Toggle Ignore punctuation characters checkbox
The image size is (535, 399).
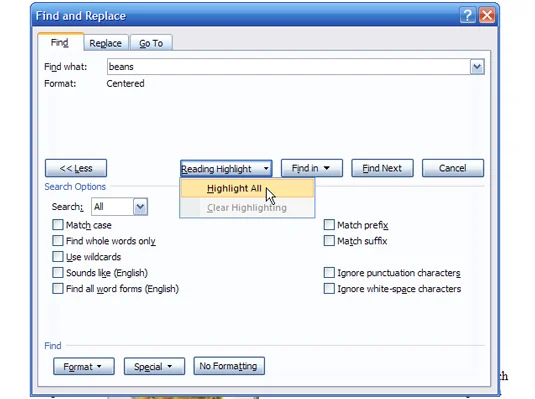(x=329, y=273)
